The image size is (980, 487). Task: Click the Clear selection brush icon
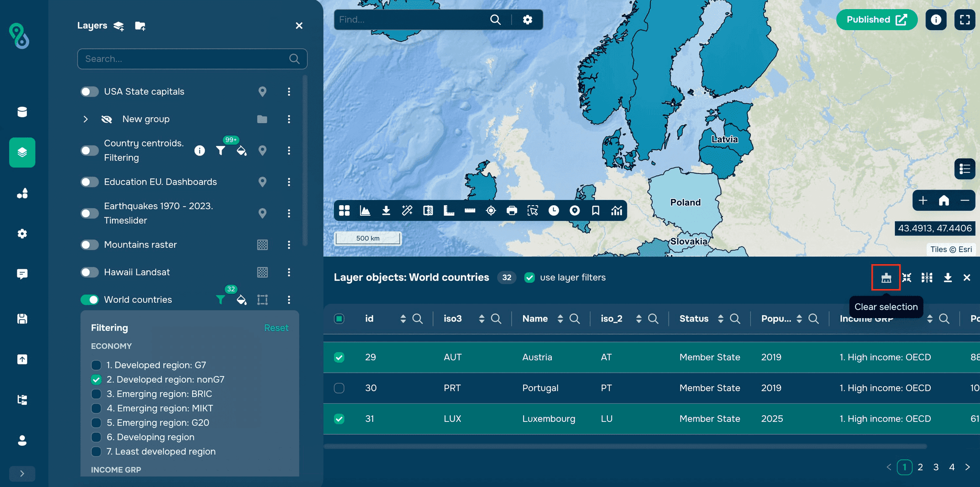point(886,277)
